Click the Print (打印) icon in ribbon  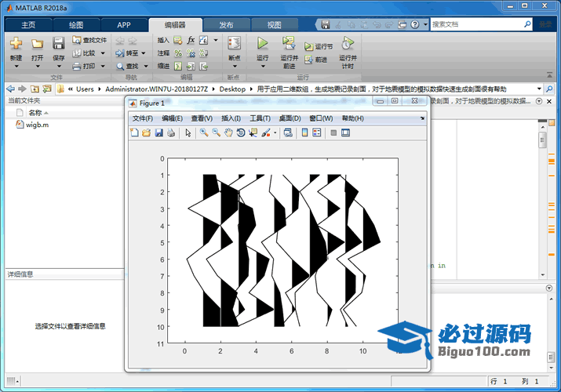(77, 66)
